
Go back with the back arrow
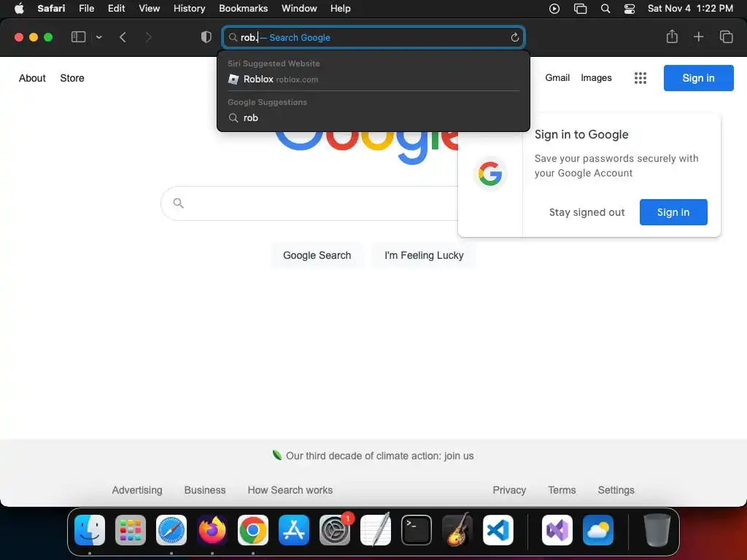pos(123,37)
